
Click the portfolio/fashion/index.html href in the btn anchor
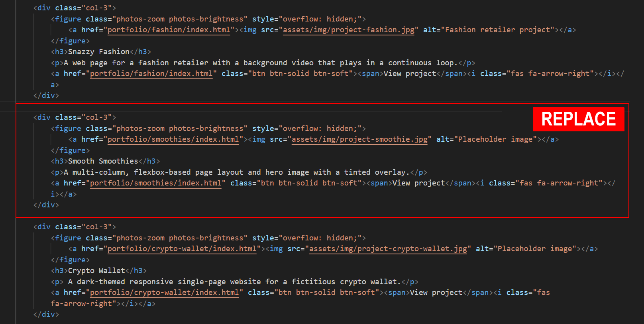pyautogui.click(x=151, y=74)
